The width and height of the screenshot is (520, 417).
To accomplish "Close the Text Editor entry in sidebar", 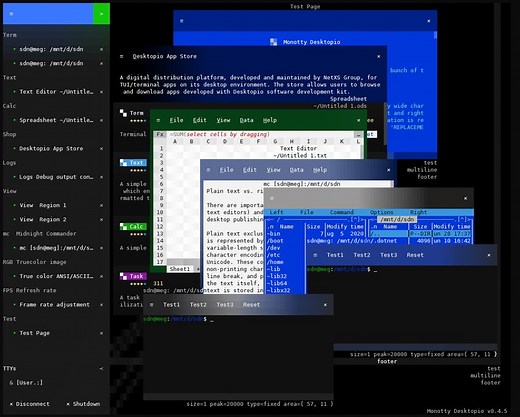I will [x=101, y=92].
